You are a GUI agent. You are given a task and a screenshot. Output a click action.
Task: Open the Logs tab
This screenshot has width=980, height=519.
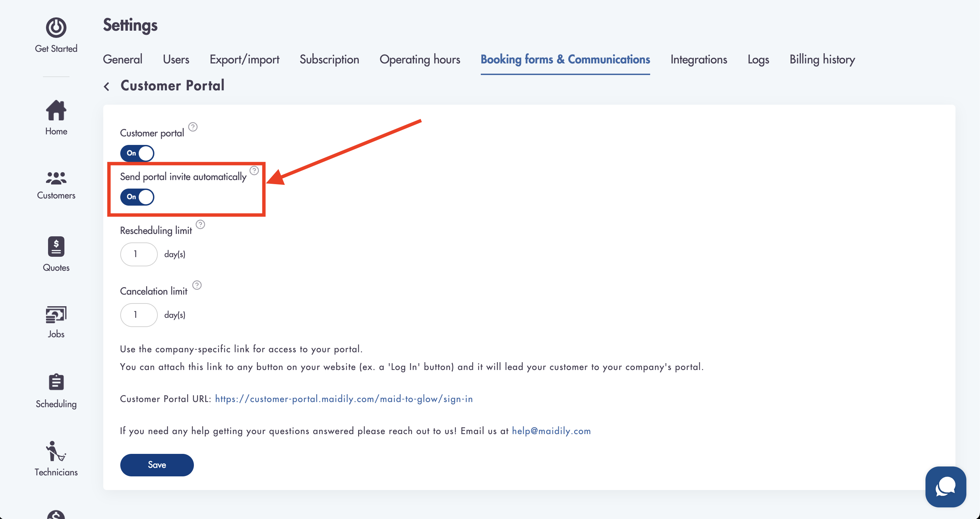click(x=758, y=59)
